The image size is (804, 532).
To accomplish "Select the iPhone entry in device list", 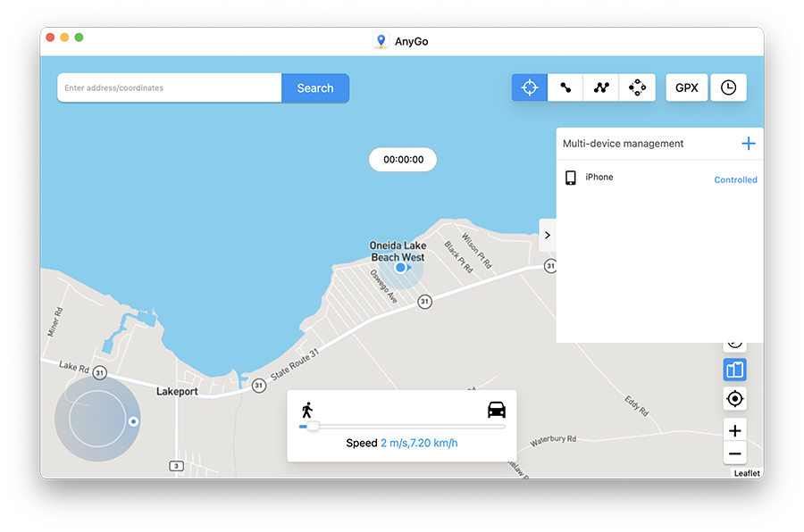I will [x=600, y=177].
